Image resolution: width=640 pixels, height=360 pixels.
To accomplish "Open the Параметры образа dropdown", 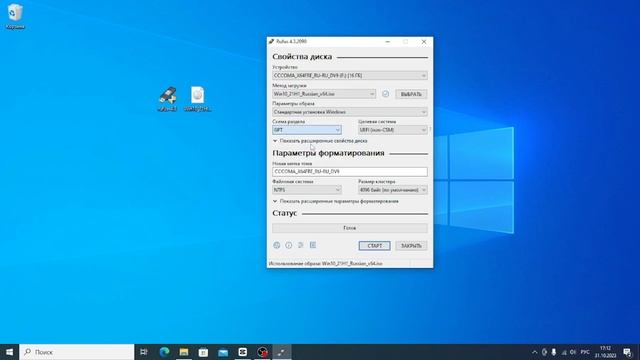I will point(350,112).
